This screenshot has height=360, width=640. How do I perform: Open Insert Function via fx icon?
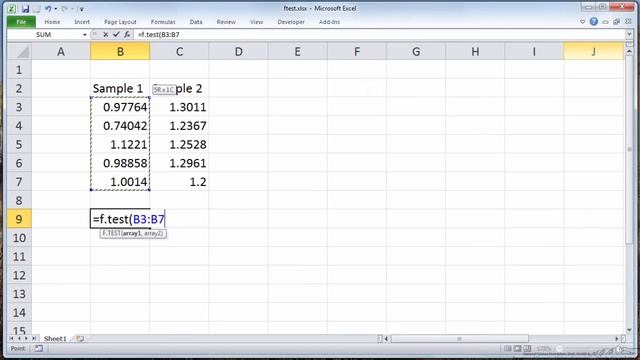point(127,35)
